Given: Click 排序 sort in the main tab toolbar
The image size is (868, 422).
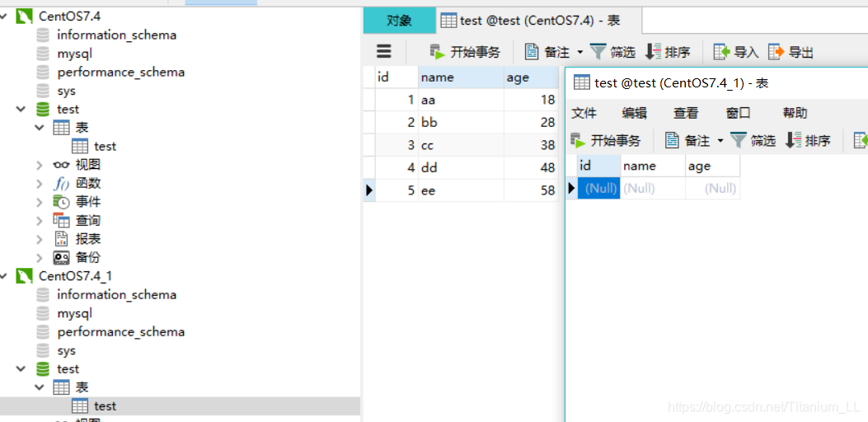Looking at the screenshot, I should (669, 52).
